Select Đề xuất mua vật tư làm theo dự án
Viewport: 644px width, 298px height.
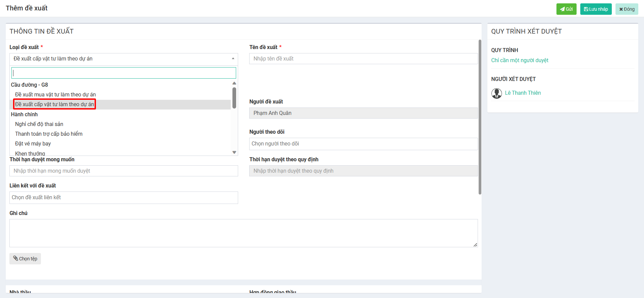click(x=55, y=95)
